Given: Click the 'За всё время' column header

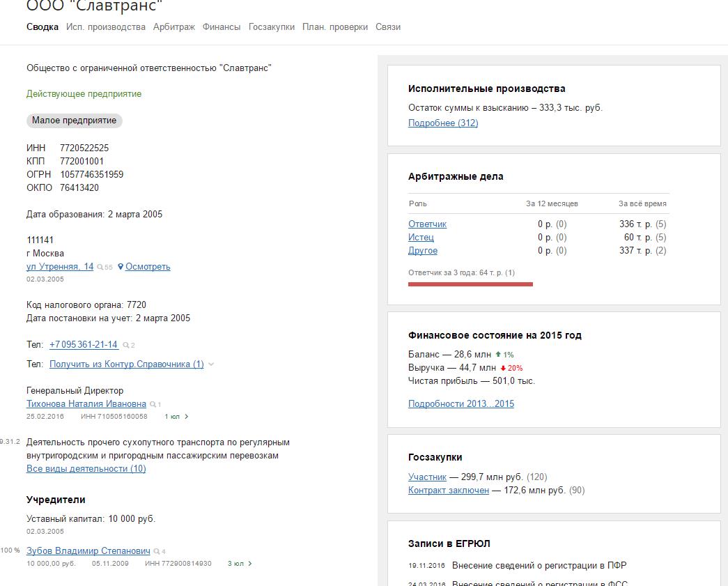Looking at the screenshot, I should click(642, 204).
